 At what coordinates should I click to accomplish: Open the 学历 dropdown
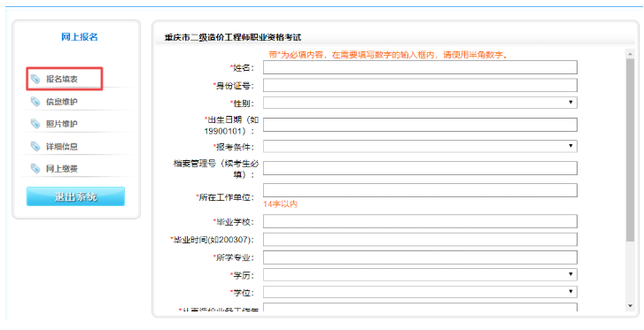coord(420,274)
